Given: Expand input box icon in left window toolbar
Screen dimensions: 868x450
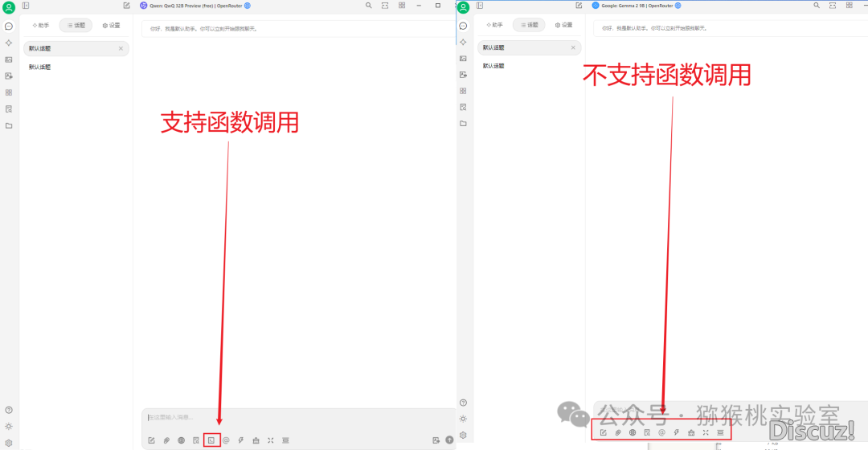Looking at the screenshot, I should pos(271,440).
